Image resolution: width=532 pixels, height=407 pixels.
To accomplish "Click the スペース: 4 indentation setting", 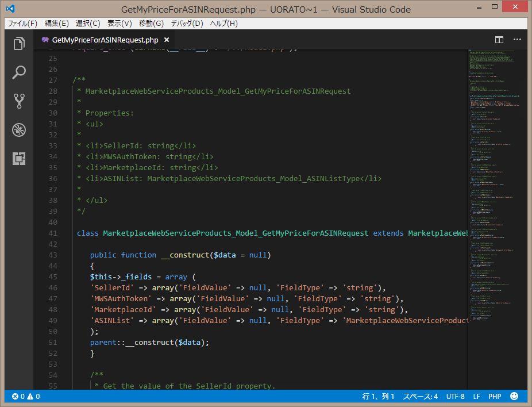I will click(x=421, y=396).
